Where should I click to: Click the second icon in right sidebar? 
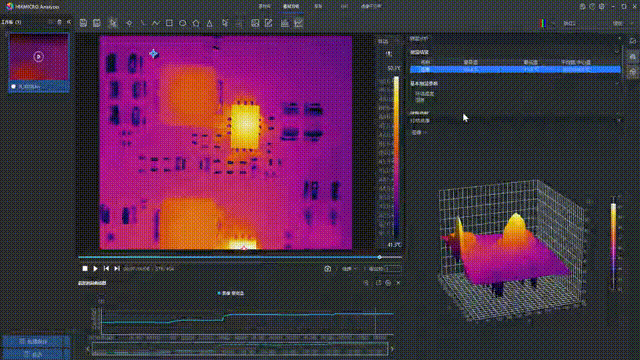[x=633, y=57]
